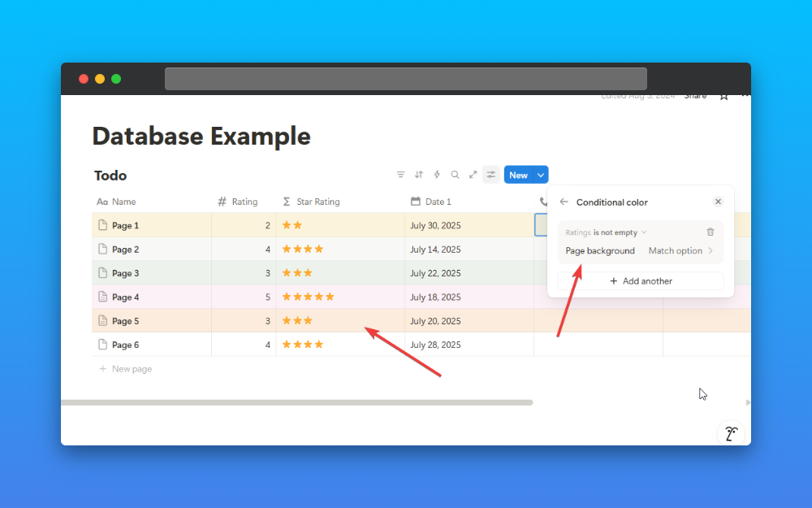Delete the conditional color rule

(710, 232)
